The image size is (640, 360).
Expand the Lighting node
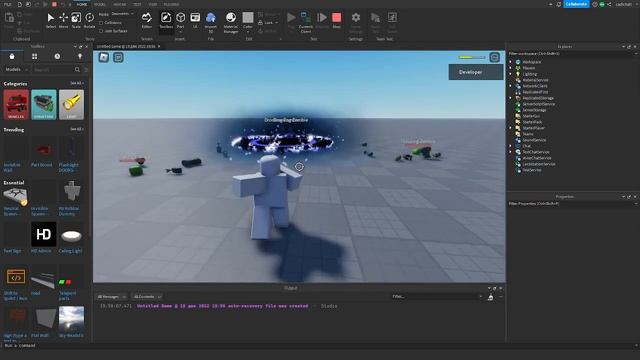[x=510, y=74]
